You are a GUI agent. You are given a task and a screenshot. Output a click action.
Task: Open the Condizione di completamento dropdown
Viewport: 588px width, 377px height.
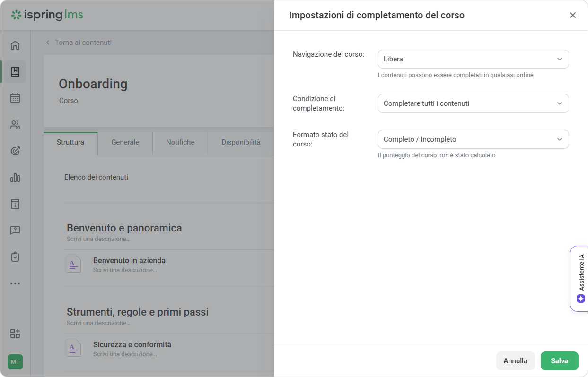[x=473, y=103]
